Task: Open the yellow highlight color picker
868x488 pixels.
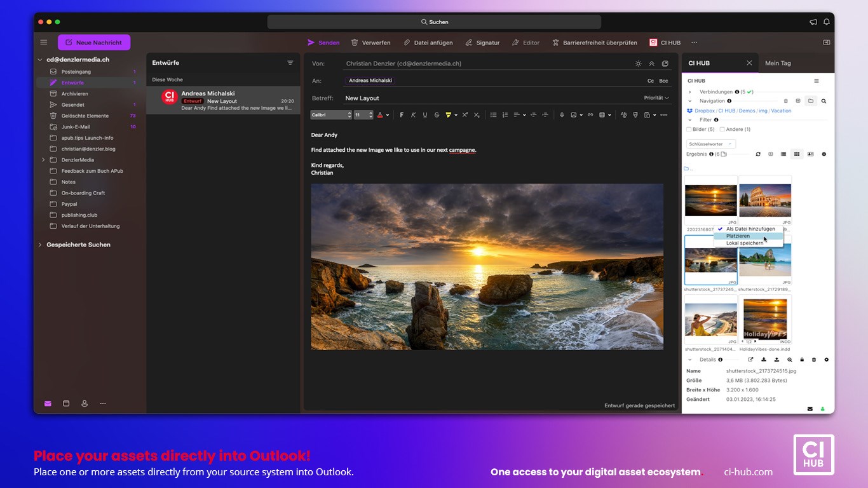Action: click(451, 115)
